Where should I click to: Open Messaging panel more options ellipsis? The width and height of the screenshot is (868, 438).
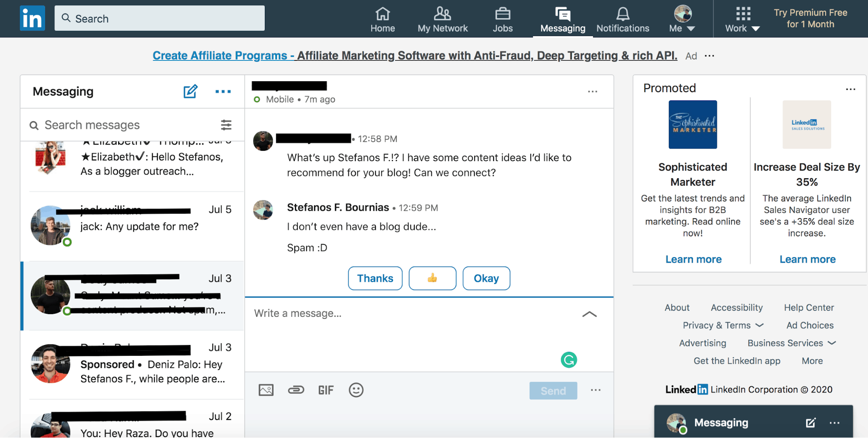223,91
